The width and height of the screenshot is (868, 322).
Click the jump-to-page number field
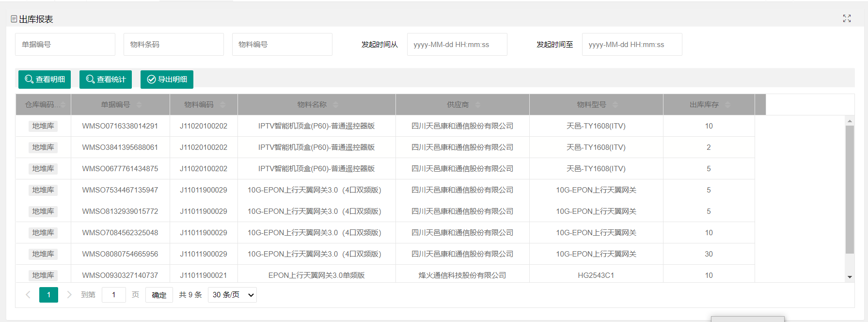click(114, 295)
